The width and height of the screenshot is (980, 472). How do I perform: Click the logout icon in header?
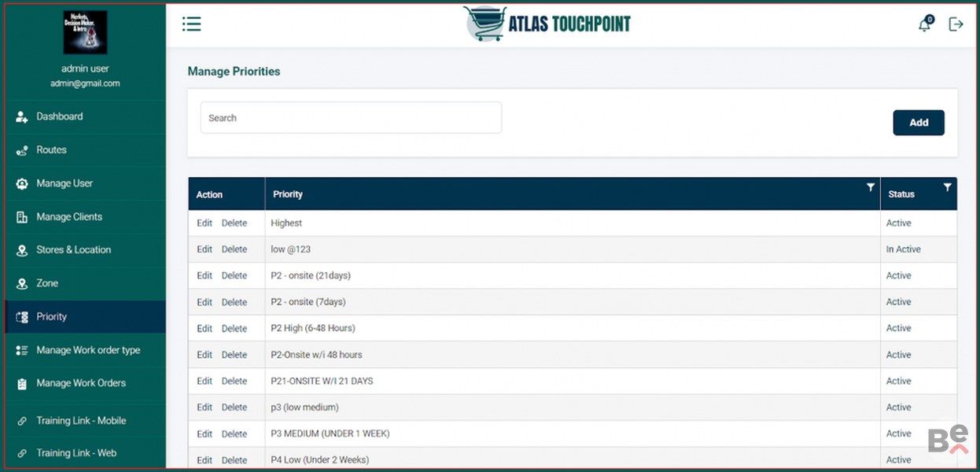pyautogui.click(x=956, y=24)
